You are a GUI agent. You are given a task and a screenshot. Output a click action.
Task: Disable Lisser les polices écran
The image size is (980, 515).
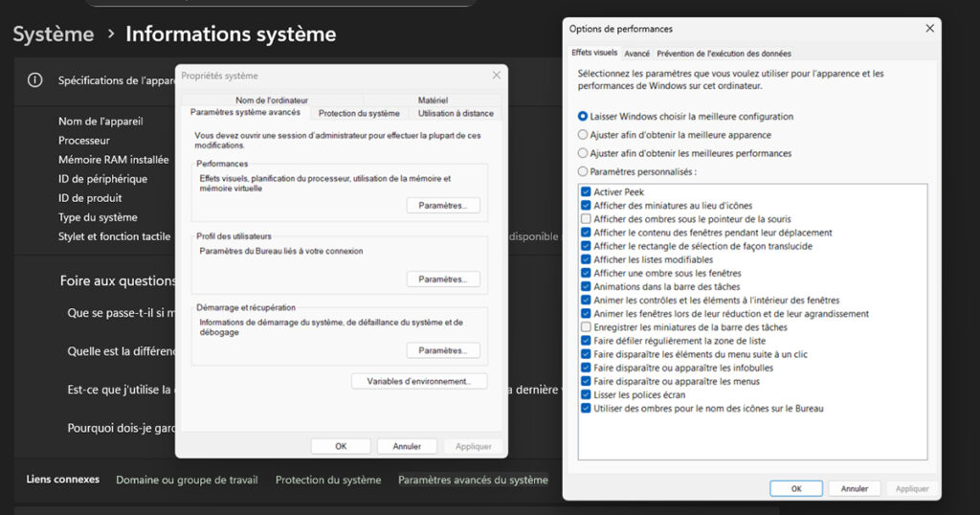point(586,394)
